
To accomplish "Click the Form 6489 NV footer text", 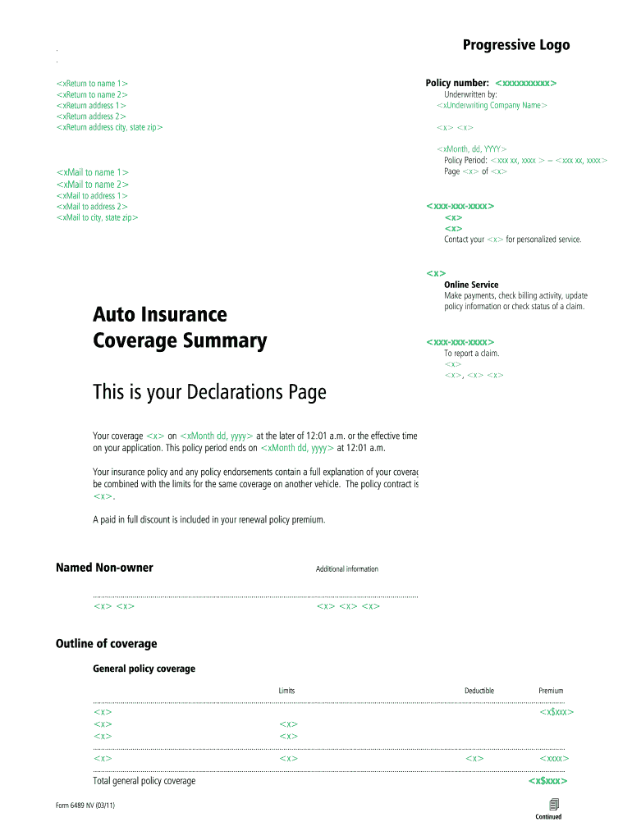I will (85, 806).
